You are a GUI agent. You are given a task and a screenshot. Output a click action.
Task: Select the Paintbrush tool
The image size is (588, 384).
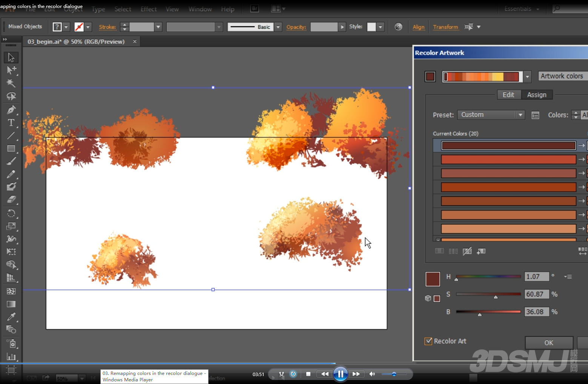click(x=11, y=161)
